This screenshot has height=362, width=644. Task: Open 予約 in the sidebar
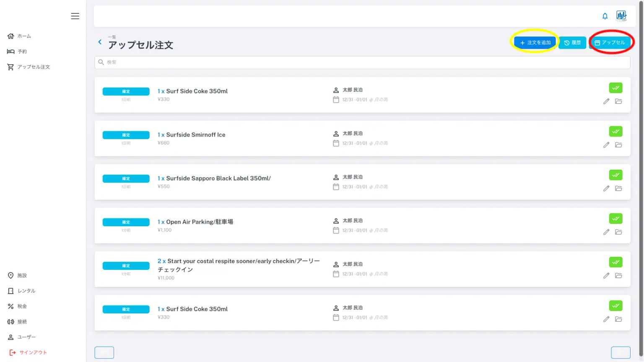click(22, 52)
